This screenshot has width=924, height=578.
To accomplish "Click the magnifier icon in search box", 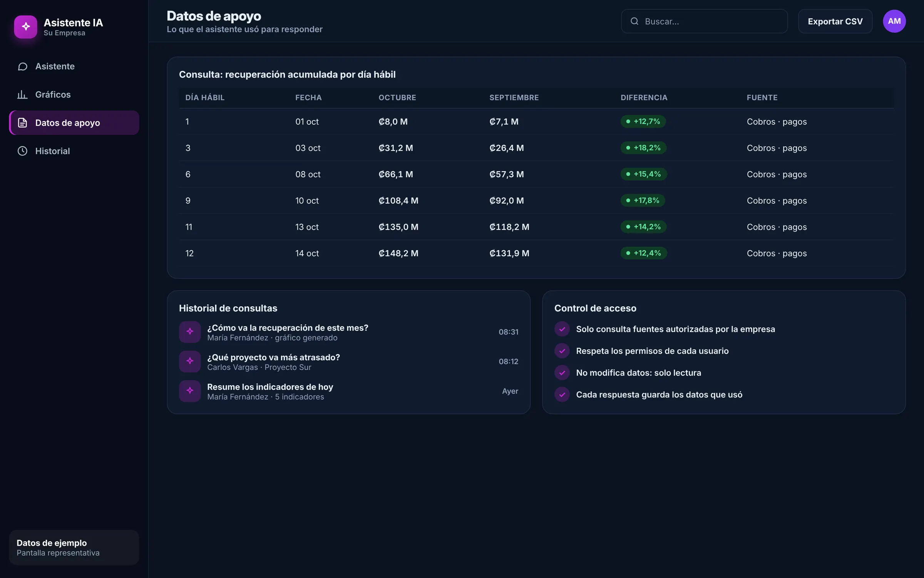I will point(634,21).
